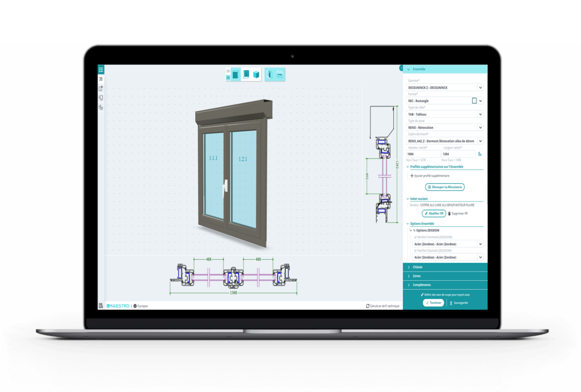Click Définir des axes de coupe link
Screen dimensions: 581x392
(445, 295)
